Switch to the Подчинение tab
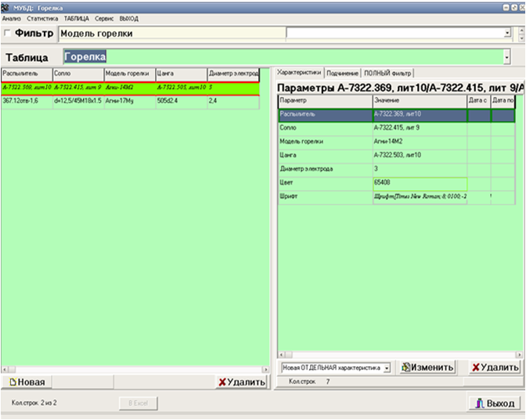This screenshot has width=526, height=420. [x=342, y=73]
